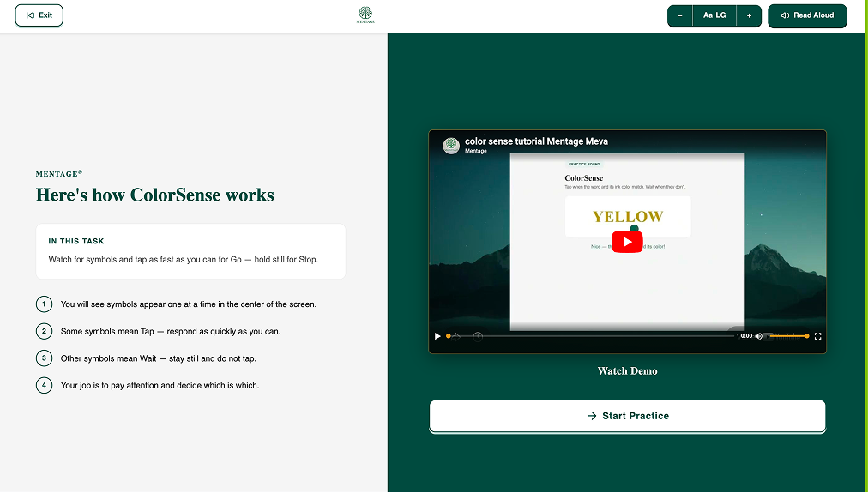Increase text size with plus button
The image size is (868, 493).
pyautogui.click(x=749, y=15)
